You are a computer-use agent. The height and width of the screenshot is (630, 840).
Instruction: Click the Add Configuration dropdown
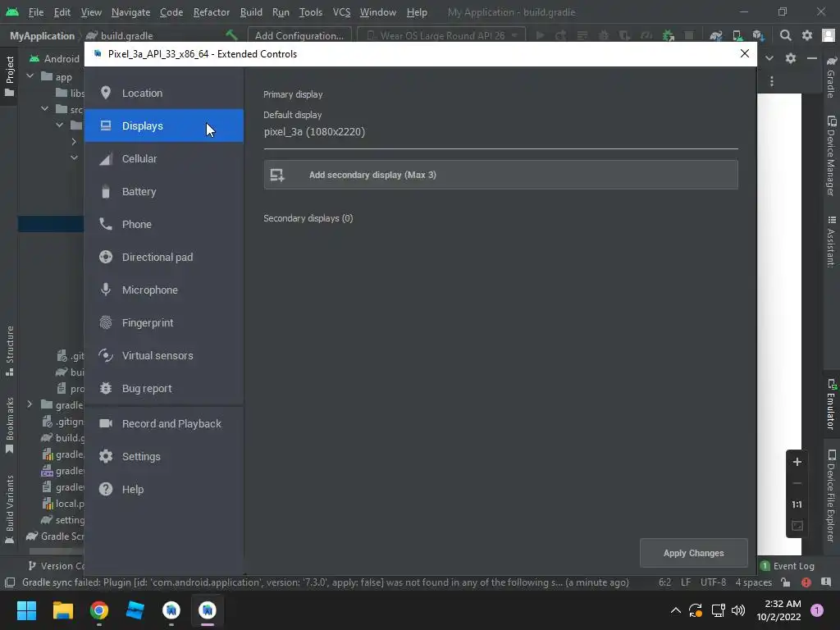pyautogui.click(x=299, y=35)
